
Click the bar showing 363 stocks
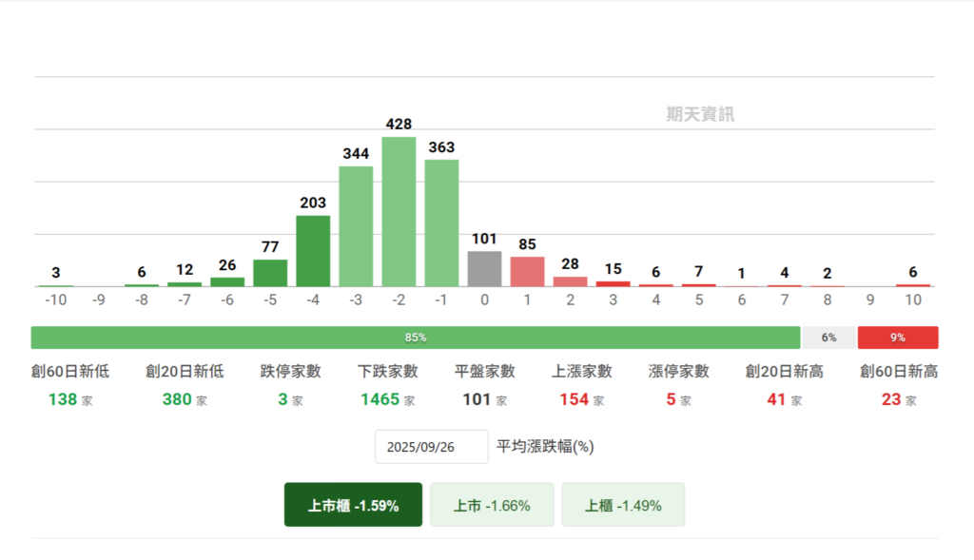coord(441,223)
